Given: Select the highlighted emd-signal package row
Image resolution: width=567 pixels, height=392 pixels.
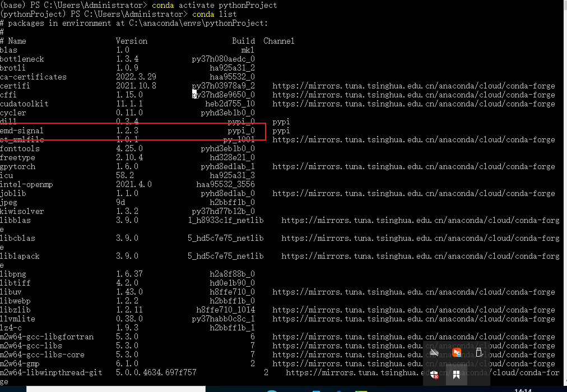Looking at the screenshot, I should click(x=134, y=130).
